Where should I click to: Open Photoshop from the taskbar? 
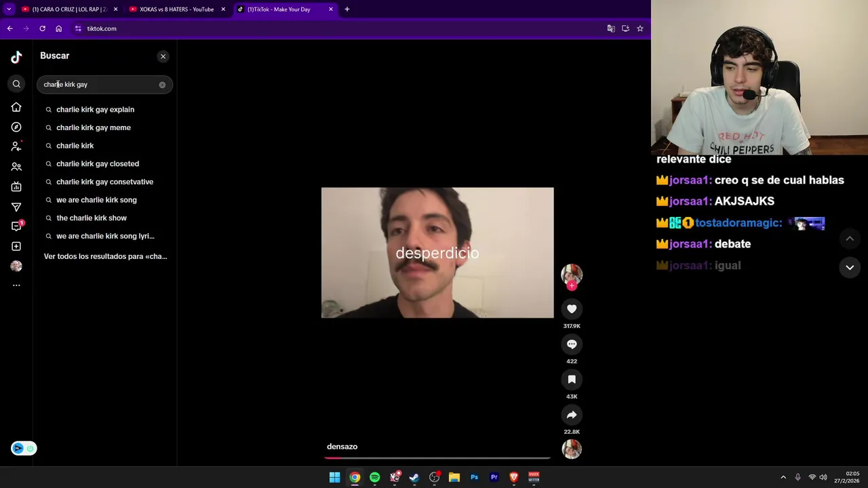pyautogui.click(x=474, y=477)
